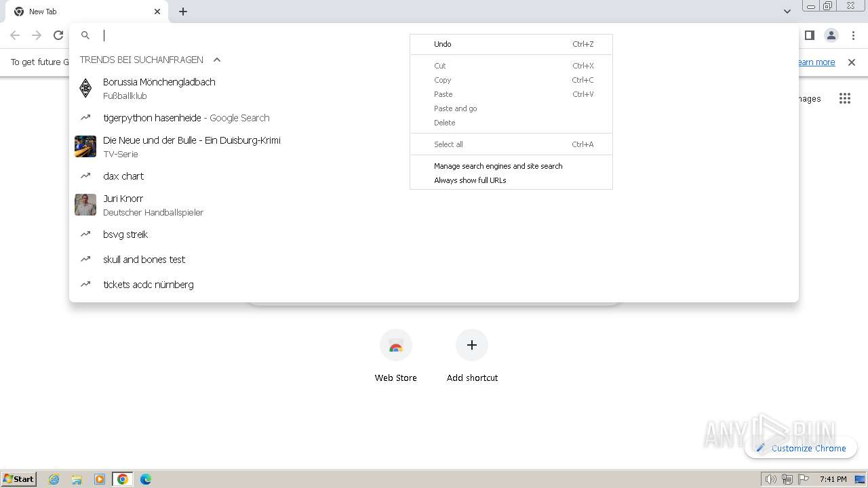Go back with the back arrow
868x488 pixels.
click(15, 35)
